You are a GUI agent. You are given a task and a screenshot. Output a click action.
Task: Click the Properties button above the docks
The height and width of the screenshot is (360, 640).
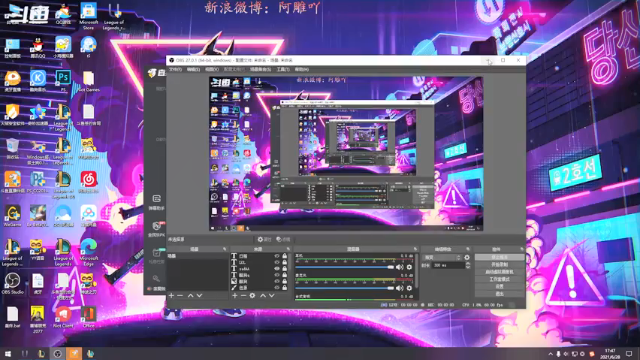[264, 240]
